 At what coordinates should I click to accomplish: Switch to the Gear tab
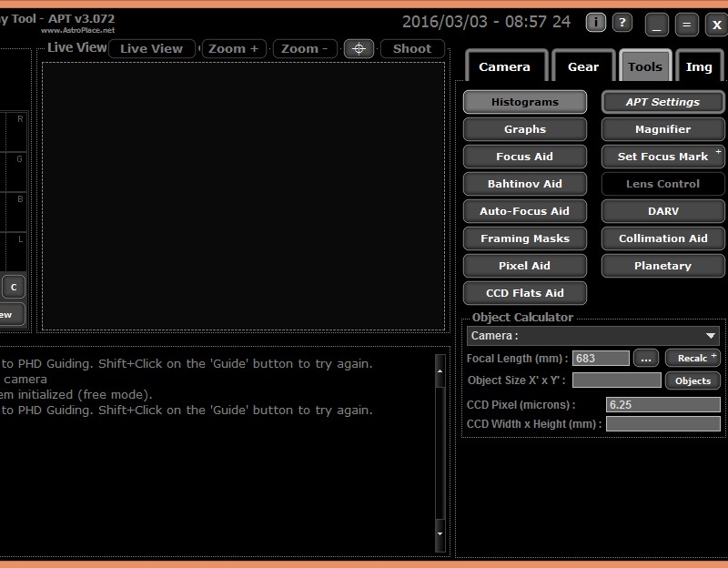point(583,66)
